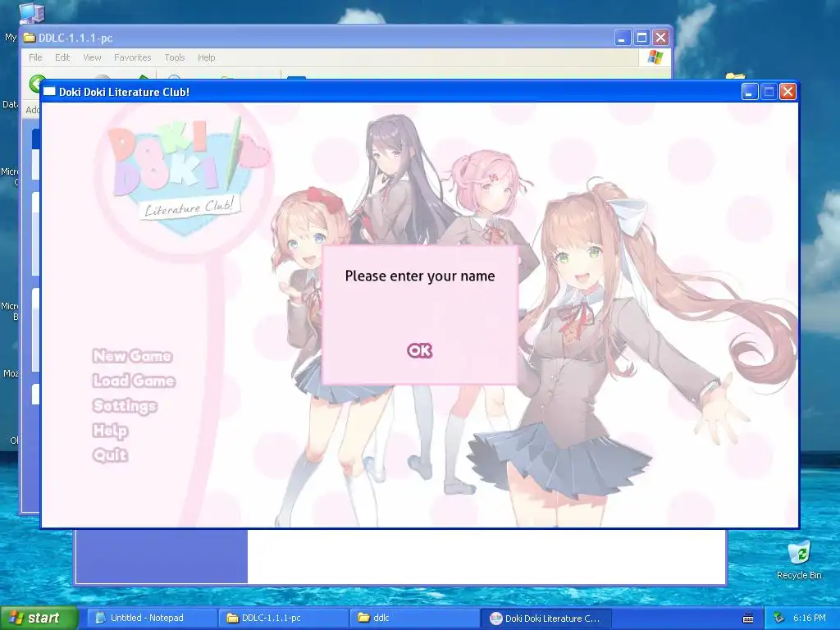Open the Windows Start menu
840x630 pixels.
[x=39, y=618]
